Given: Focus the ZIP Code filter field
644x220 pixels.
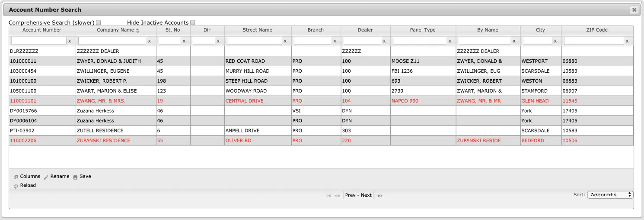Looking at the screenshot, I should tap(594, 41).
